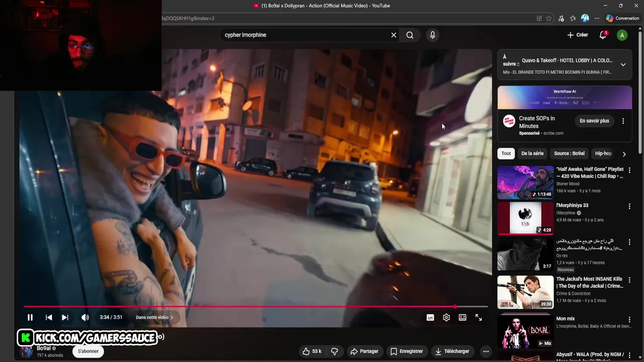Add page to browser favorites star
Image resolution: width=644 pixels, height=362 pixels.
549,18
